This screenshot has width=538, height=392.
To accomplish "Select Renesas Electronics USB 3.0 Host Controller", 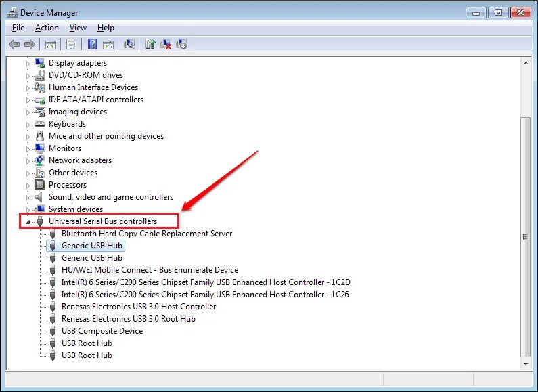I will click(139, 307).
